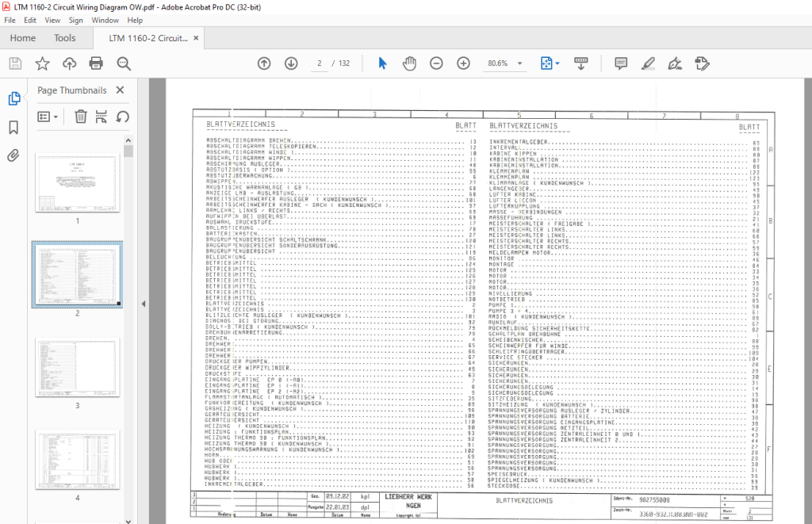Open the zoom percentage dropdown arrow
Screen dimensions: 812x524
[x=520, y=63]
